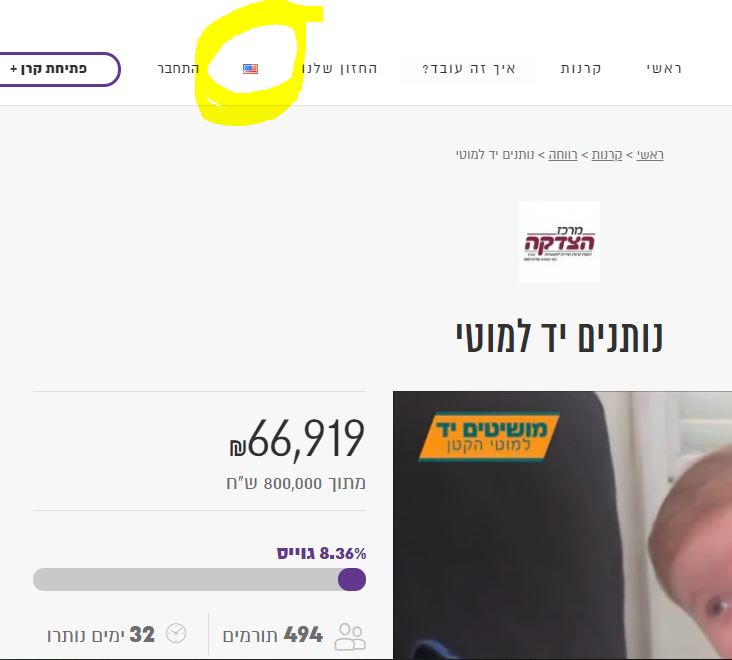Click the purple fundraising progress bar knob
This screenshot has height=660, width=732.
tap(352, 579)
